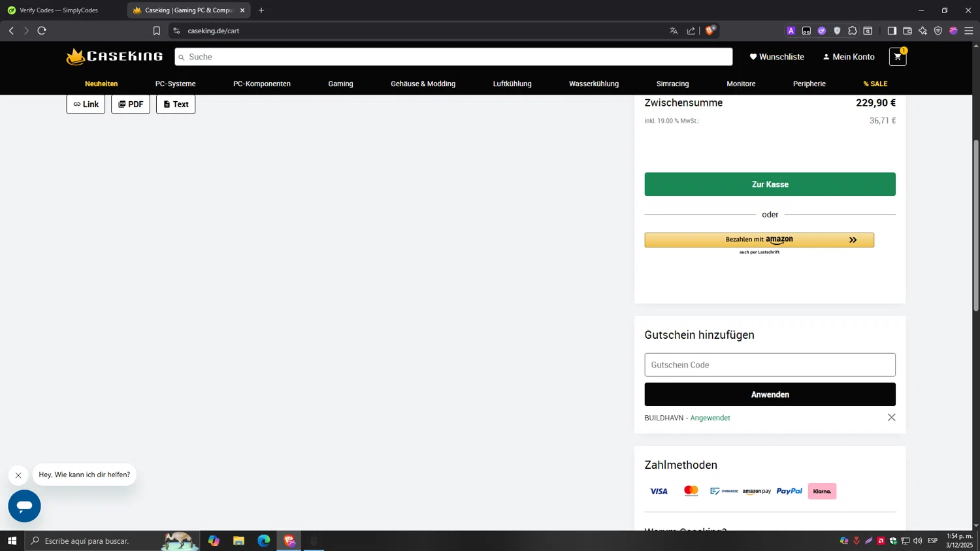Open Peripherie menu

point(809,84)
